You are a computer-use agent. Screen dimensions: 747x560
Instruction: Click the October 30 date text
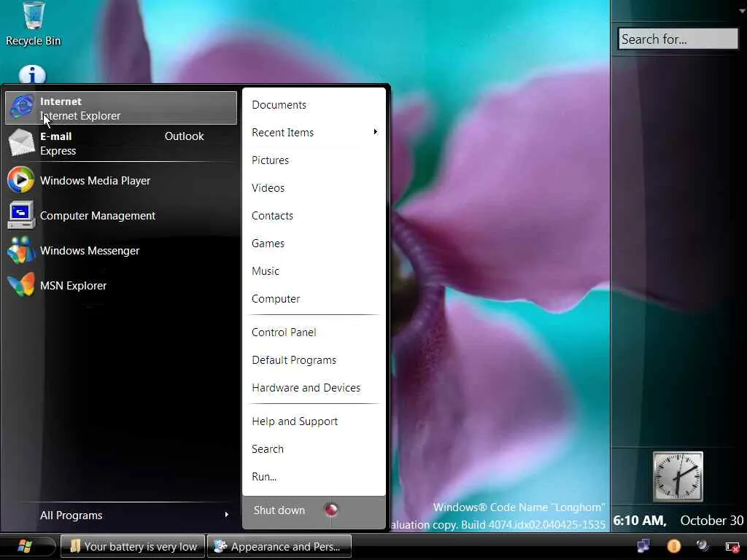pyautogui.click(x=712, y=521)
